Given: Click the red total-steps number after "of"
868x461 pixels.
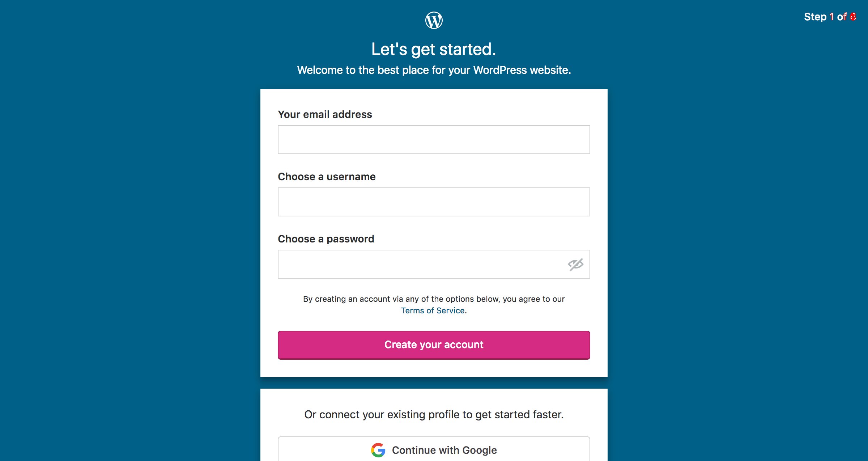Looking at the screenshot, I should [x=853, y=17].
